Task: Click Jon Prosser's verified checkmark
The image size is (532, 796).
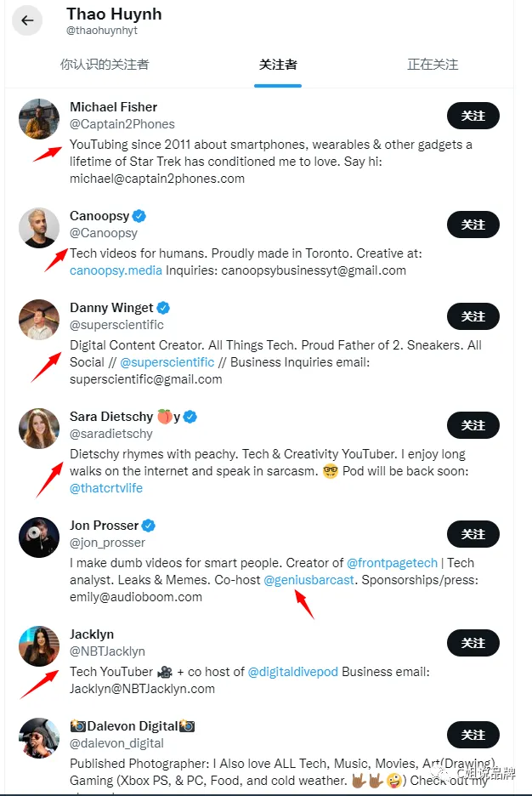Action: point(149,526)
